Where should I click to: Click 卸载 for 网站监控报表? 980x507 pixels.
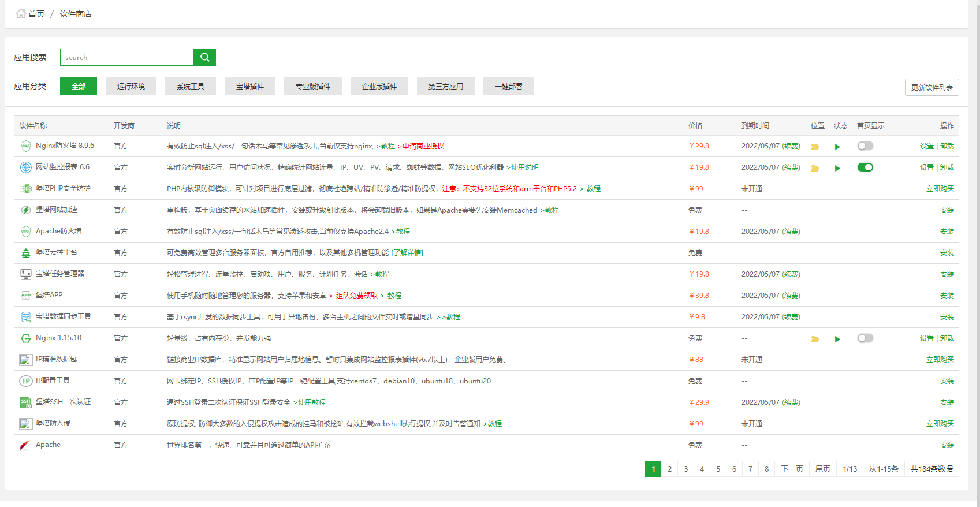[x=947, y=167]
